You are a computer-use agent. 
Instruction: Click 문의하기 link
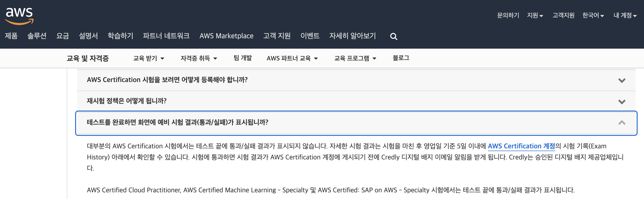coord(508,15)
